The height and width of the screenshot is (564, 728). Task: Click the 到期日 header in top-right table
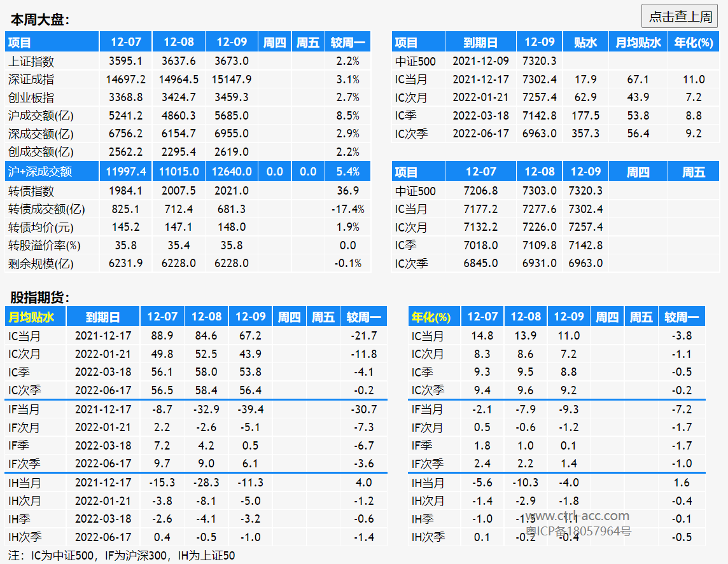(480, 42)
